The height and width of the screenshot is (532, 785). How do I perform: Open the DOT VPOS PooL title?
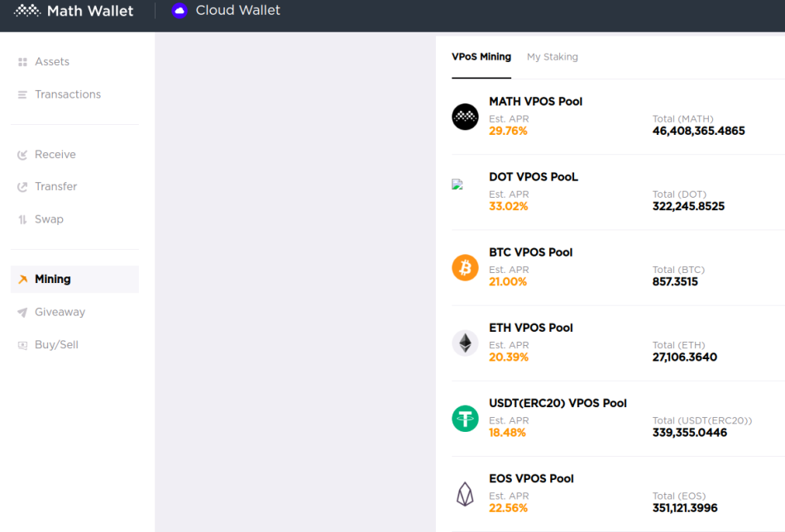pos(534,177)
